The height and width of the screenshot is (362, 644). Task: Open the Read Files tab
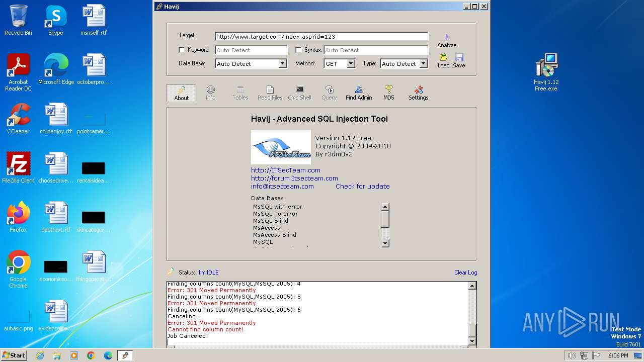click(x=270, y=93)
